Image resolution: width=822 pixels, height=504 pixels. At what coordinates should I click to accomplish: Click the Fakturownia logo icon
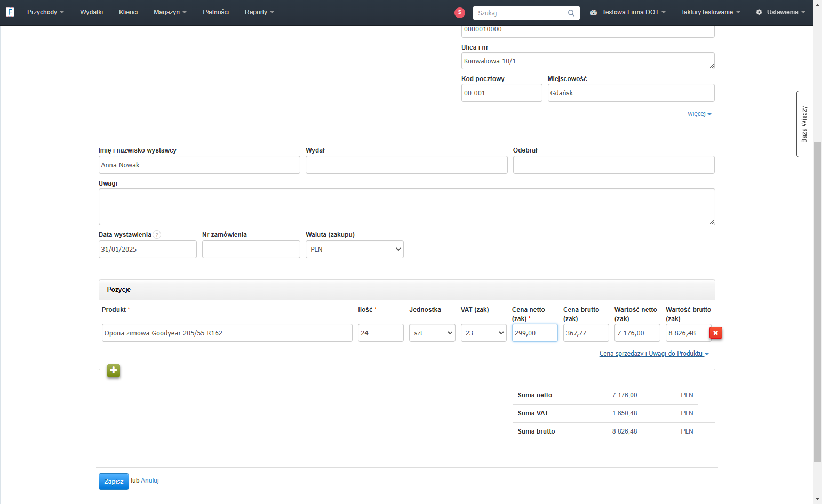10,12
